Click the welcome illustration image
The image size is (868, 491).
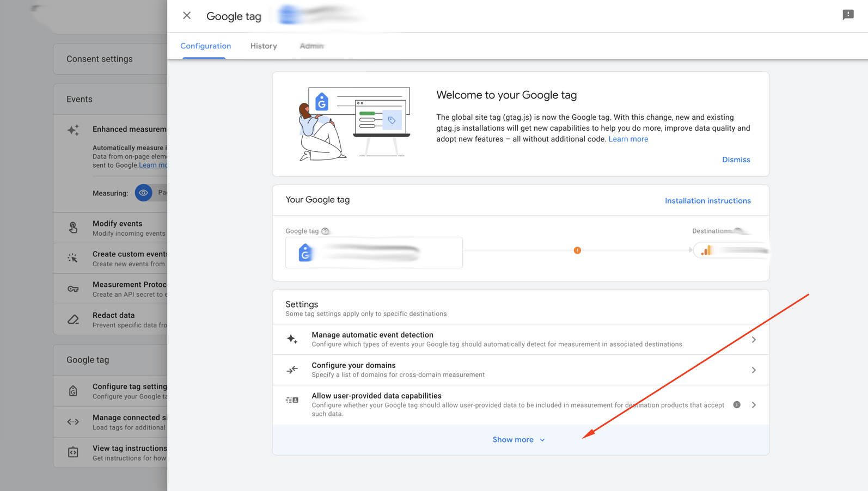point(354,124)
